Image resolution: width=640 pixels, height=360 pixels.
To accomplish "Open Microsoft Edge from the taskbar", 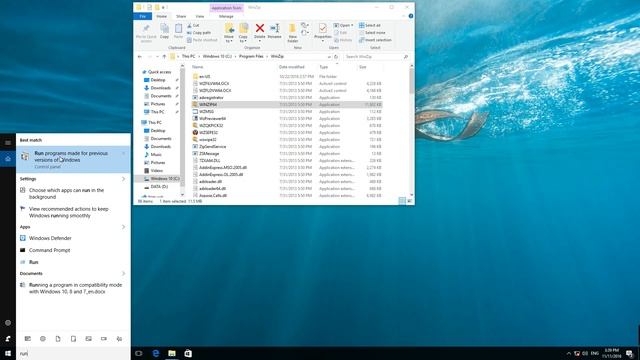I will click(156, 353).
